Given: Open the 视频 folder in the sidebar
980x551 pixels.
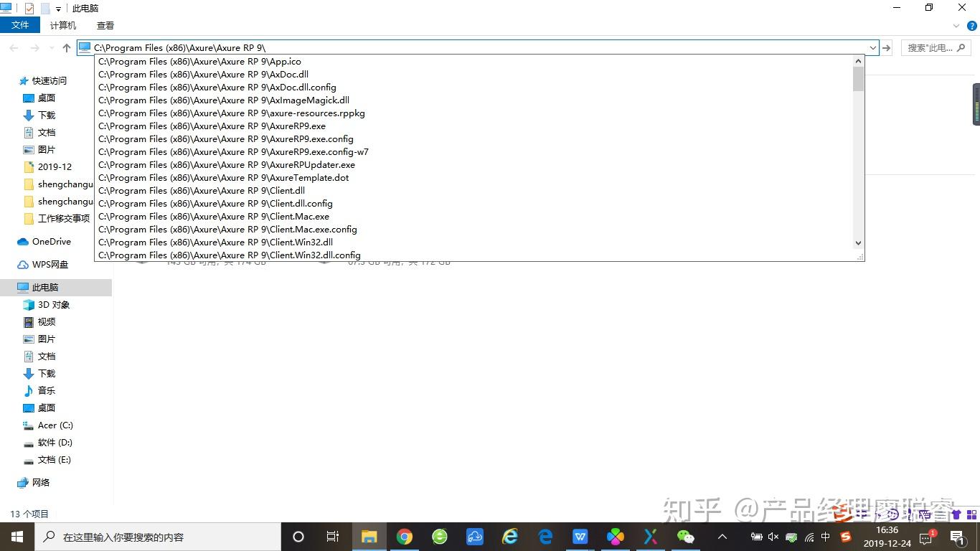Looking at the screenshot, I should click(47, 322).
